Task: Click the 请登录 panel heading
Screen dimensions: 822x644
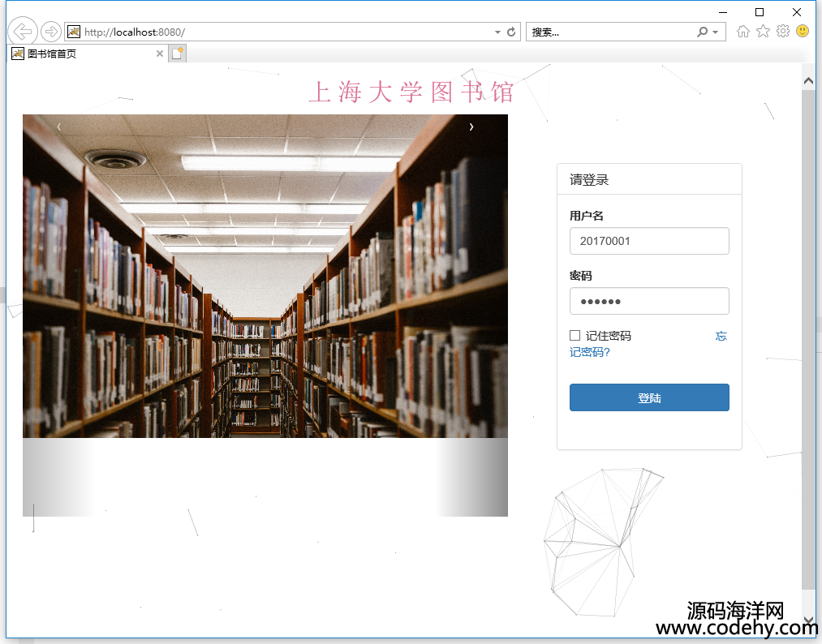Action: pyautogui.click(x=589, y=180)
